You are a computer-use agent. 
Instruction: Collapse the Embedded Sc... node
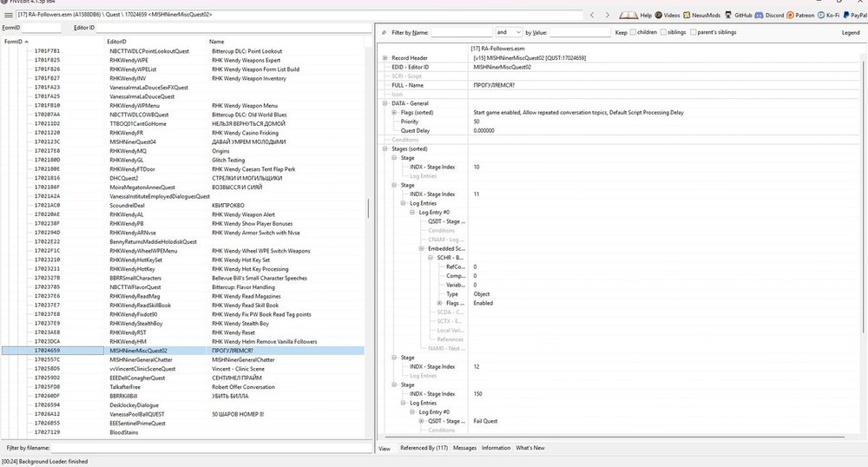click(421, 248)
